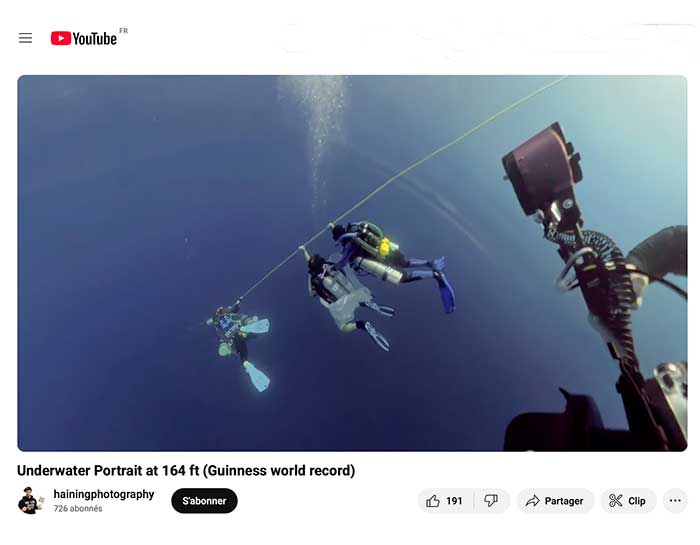Click the camera rig shown in the video frame
The height and width of the screenshot is (545, 700).
click(x=596, y=286)
